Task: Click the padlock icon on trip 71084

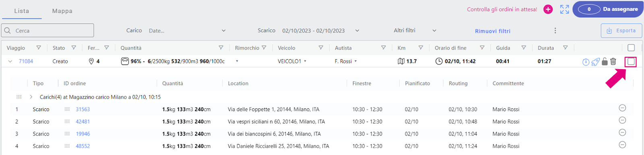Action: 605,61
